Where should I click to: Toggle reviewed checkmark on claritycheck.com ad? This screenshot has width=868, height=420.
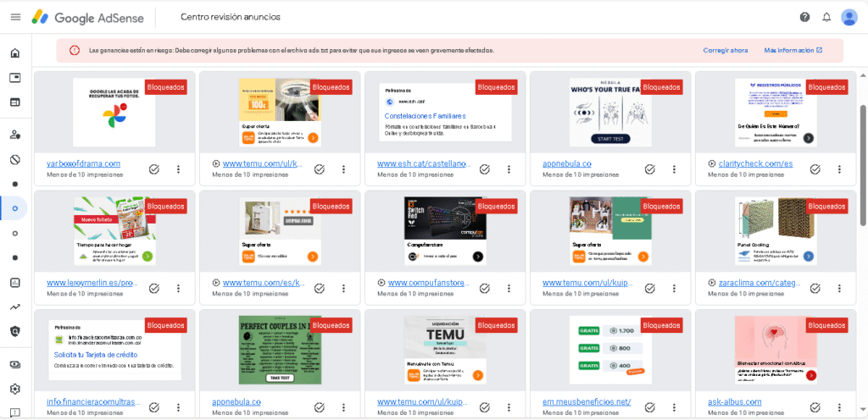(815, 169)
